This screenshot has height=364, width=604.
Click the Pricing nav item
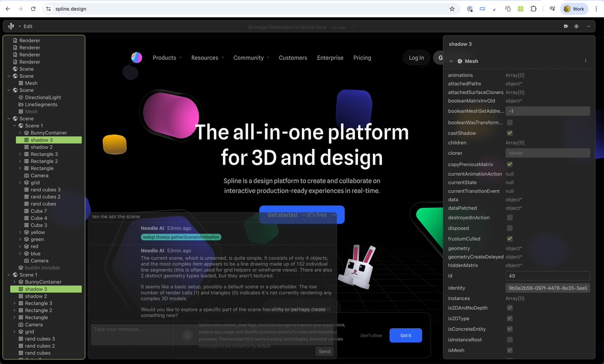[362, 57]
